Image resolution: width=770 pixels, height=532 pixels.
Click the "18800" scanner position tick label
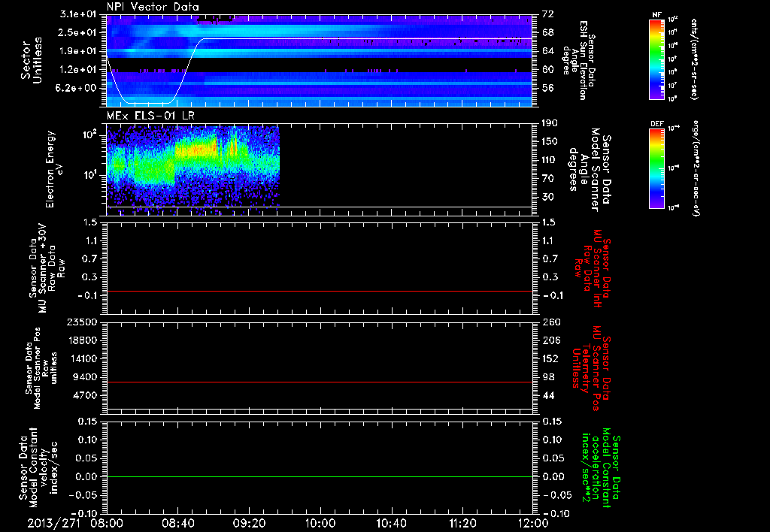point(81,340)
